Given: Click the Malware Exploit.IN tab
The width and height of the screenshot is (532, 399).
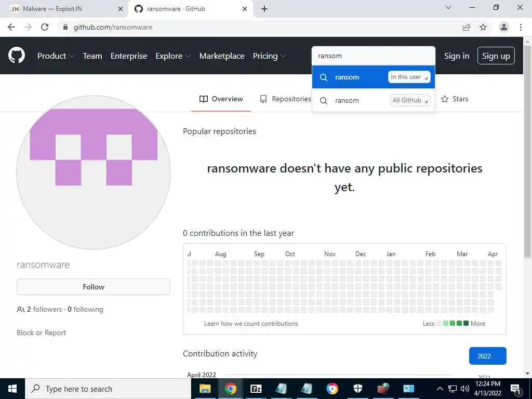Looking at the screenshot, I should pyautogui.click(x=64, y=9).
